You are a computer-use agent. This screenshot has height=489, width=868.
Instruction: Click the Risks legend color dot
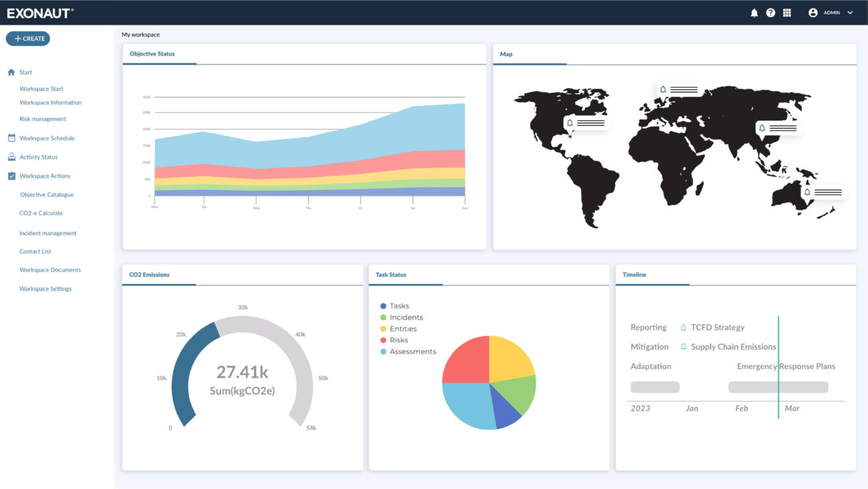(383, 340)
